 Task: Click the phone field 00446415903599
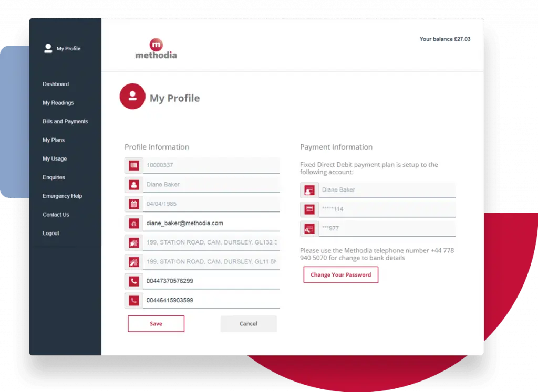(211, 301)
